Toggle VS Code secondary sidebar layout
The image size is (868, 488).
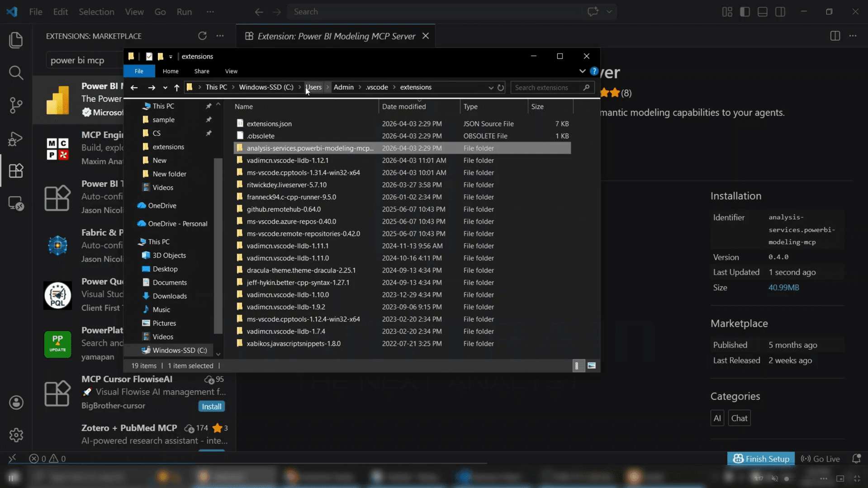click(780, 12)
